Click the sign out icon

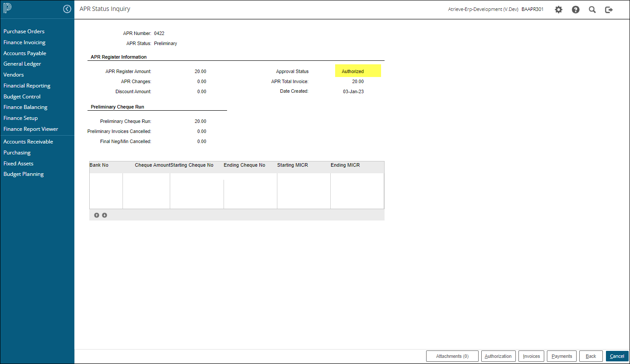point(609,9)
